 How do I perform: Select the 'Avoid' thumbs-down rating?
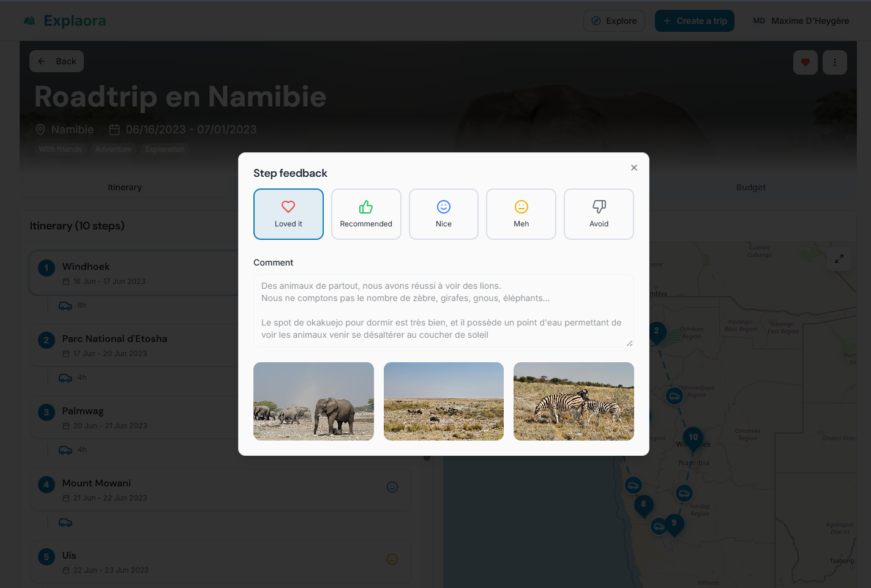599,214
